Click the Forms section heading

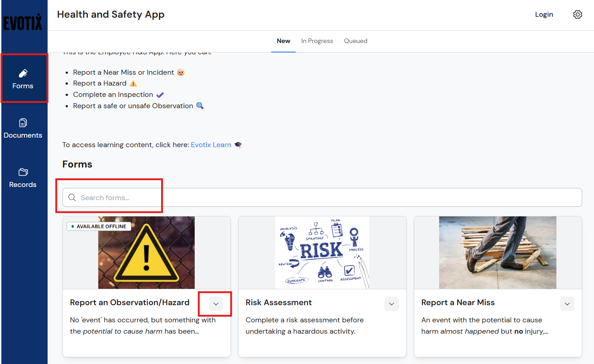(77, 164)
